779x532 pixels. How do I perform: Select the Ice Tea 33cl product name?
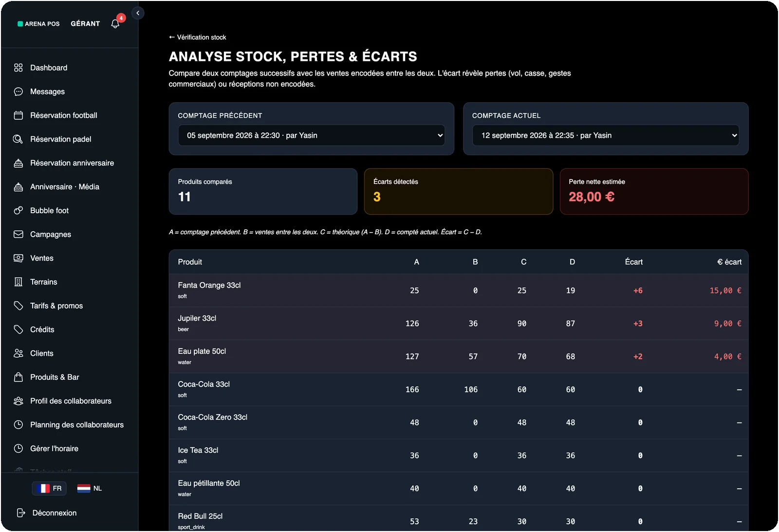tap(198, 450)
